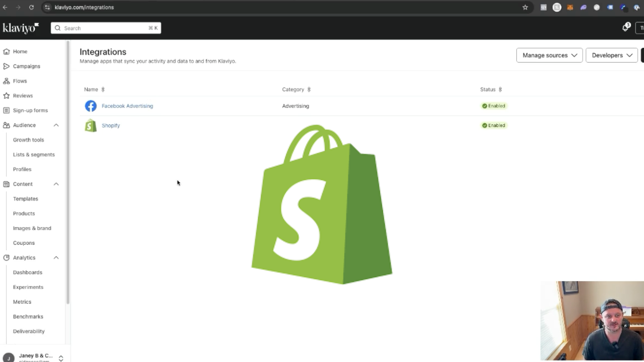Open Campaigns from sidebar
The width and height of the screenshot is (644, 362).
(x=27, y=66)
